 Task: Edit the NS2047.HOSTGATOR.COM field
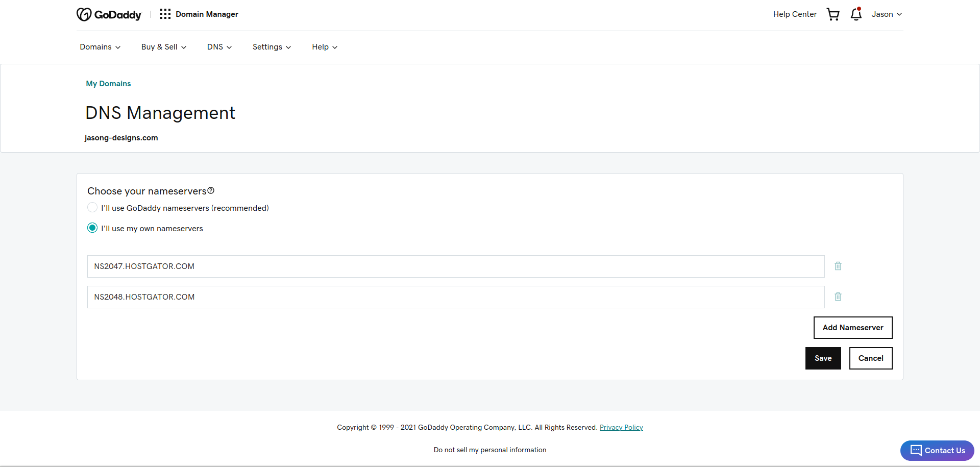click(456, 266)
